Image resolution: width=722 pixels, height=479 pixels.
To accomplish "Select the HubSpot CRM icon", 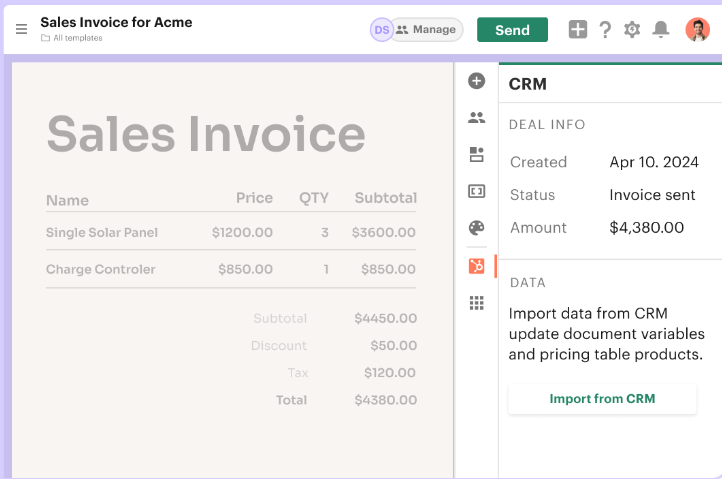I will (477, 266).
